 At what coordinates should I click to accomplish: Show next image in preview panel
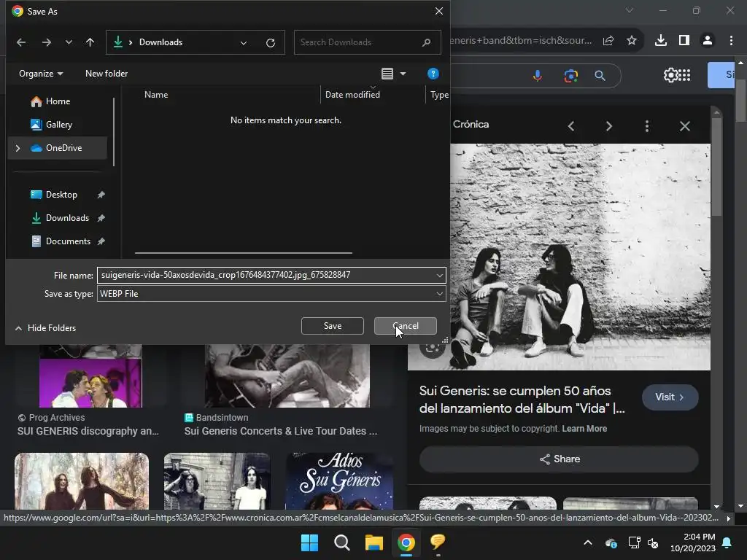coord(608,126)
